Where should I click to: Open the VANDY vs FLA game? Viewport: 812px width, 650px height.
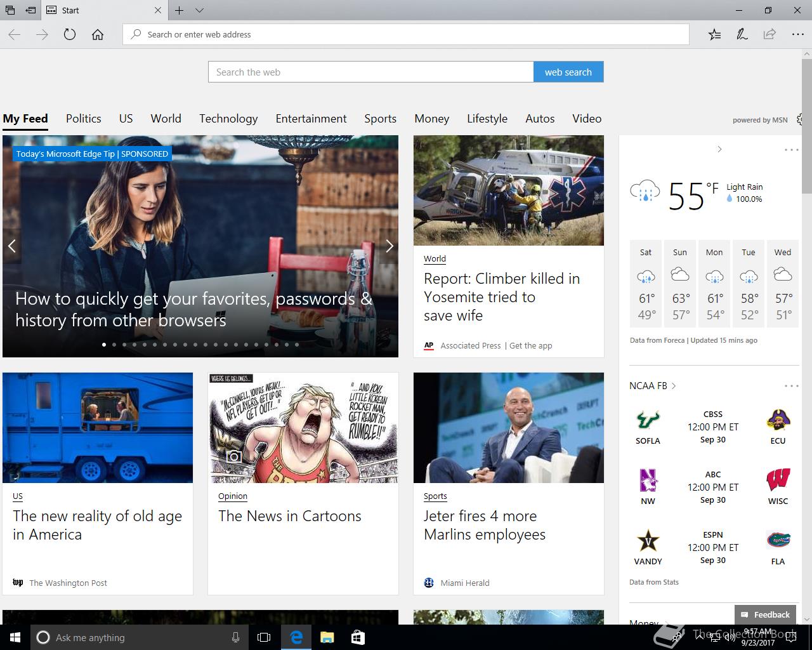pos(713,548)
